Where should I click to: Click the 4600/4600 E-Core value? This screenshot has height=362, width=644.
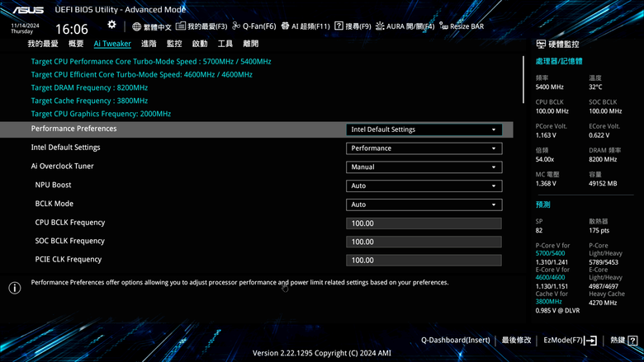550,278
